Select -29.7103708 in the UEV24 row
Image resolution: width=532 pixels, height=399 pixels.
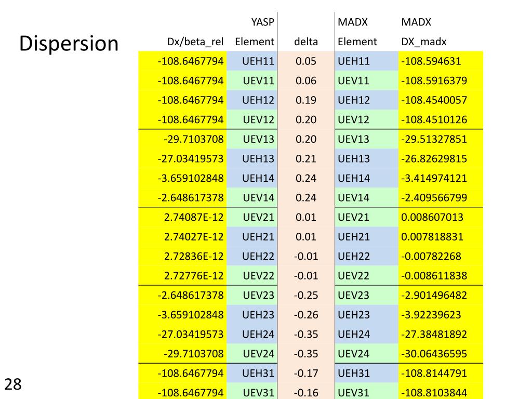194,354
